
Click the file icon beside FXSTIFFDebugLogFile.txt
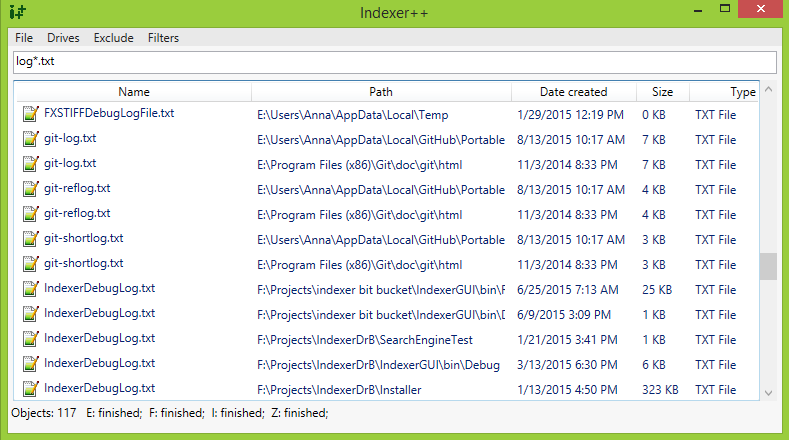[31, 114]
